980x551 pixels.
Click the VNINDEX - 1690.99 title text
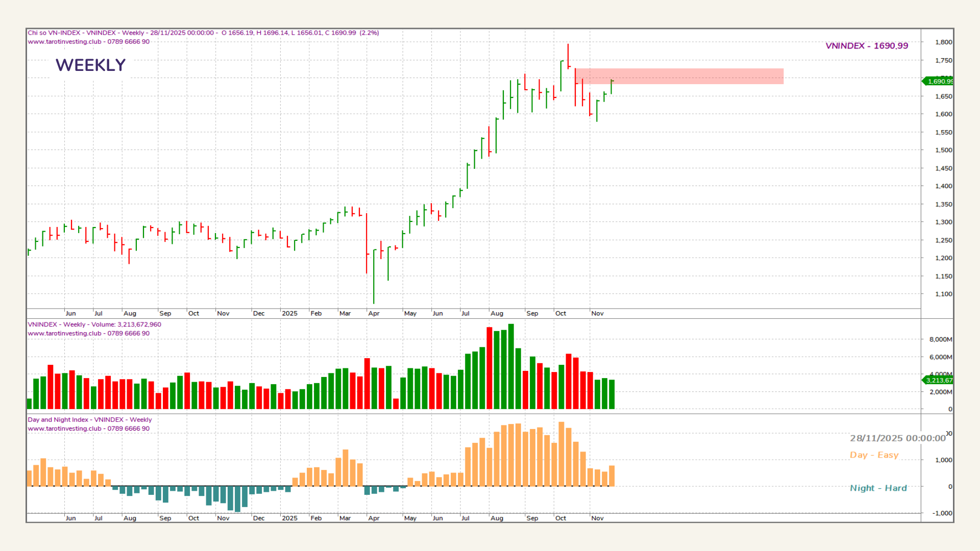pos(867,46)
